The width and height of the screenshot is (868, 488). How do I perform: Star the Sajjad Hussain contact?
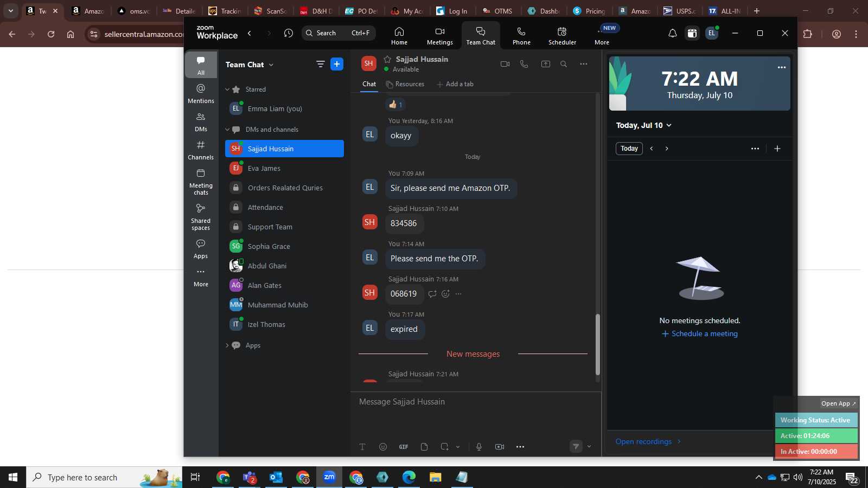pos(387,59)
